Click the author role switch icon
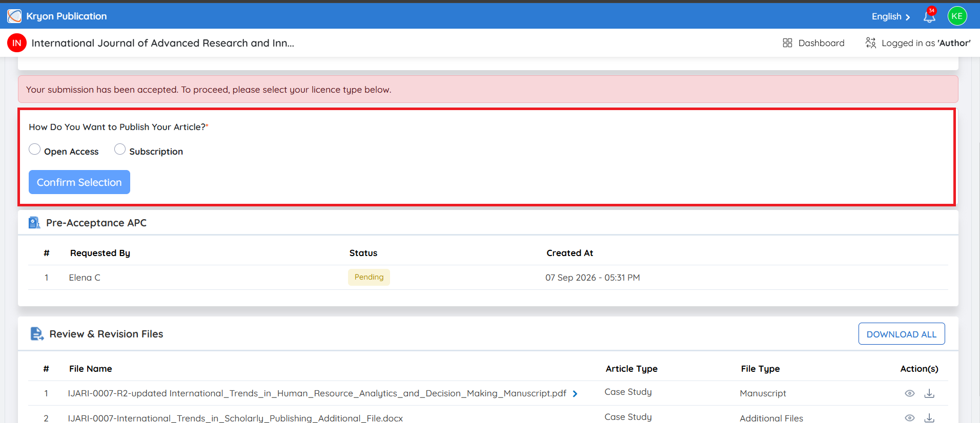This screenshot has width=980, height=423. [870, 43]
